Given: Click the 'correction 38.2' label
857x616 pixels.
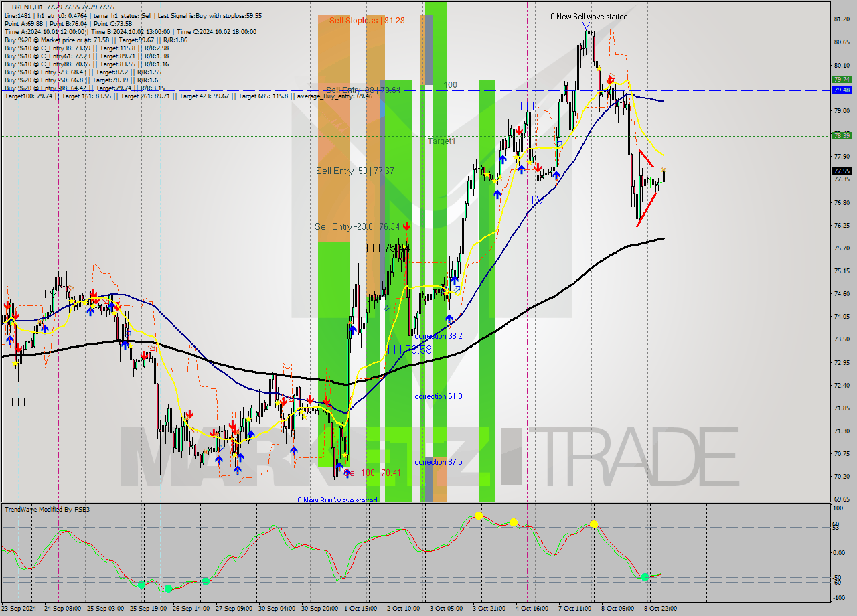Looking at the screenshot, I should tap(439, 336).
